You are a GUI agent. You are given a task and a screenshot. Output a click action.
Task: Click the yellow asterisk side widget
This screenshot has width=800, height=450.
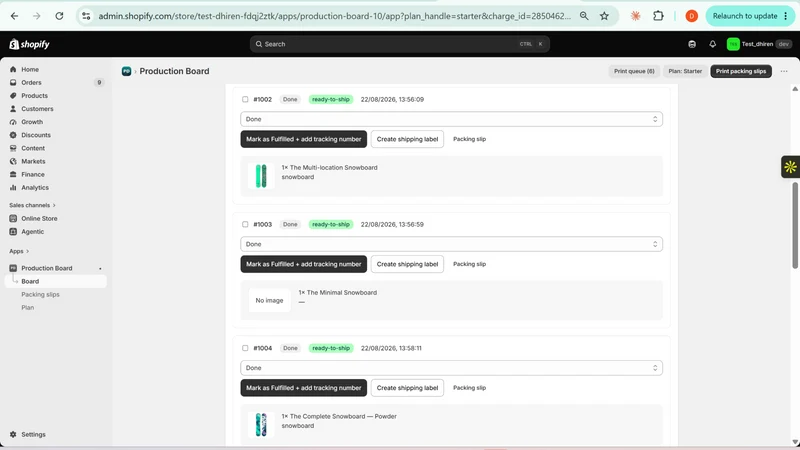coord(790,167)
